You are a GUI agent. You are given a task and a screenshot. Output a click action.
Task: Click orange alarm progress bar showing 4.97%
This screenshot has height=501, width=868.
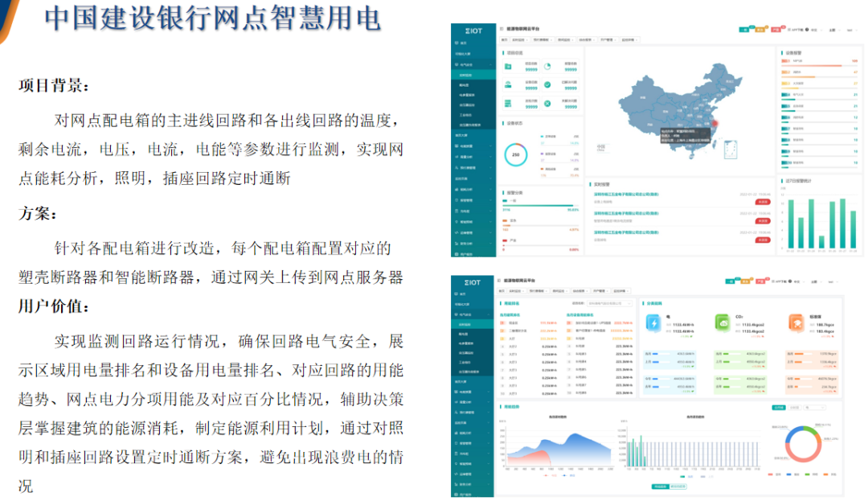[540, 226]
